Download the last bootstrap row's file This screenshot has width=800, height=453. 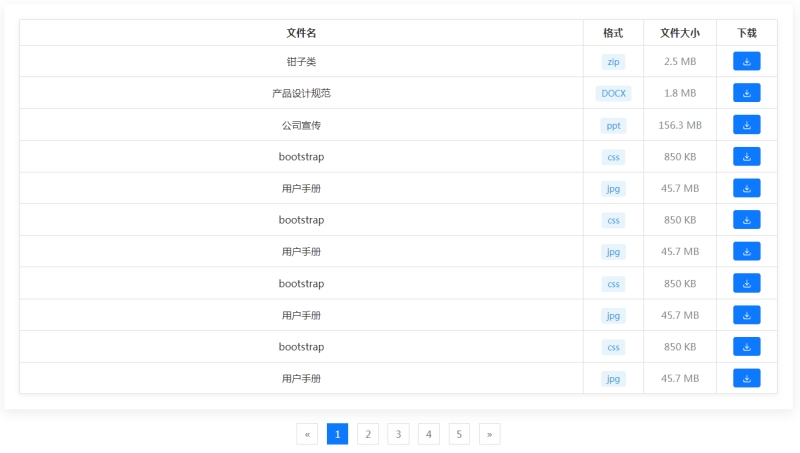pyautogui.click(x=746, y=346)
